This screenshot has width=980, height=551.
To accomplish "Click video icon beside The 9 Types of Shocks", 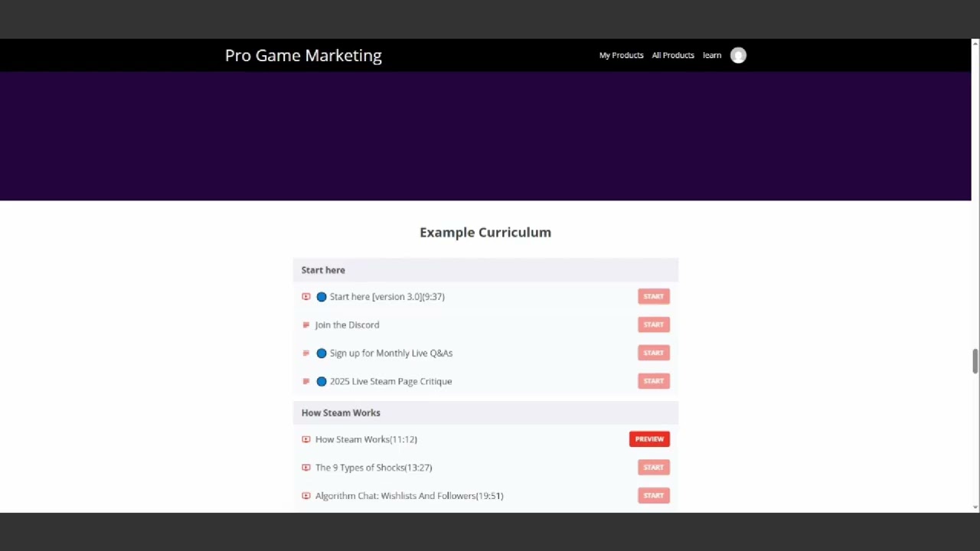I will click(x=306, y=468).
